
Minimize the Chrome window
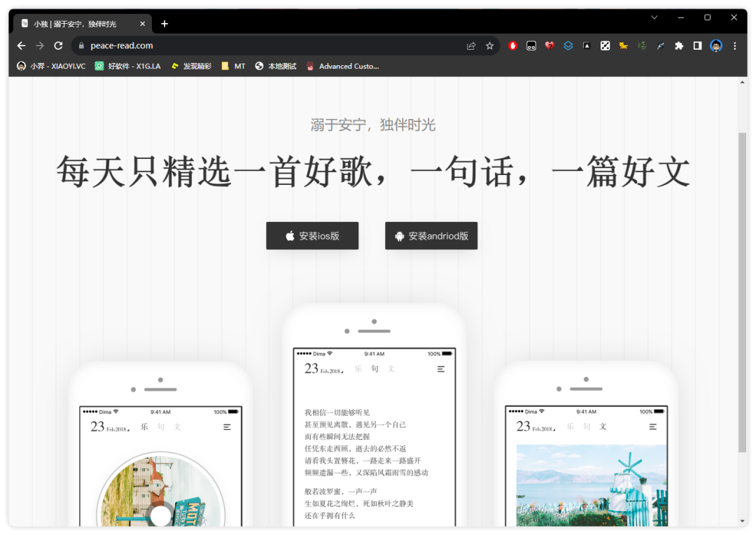(x=681, y=18)
